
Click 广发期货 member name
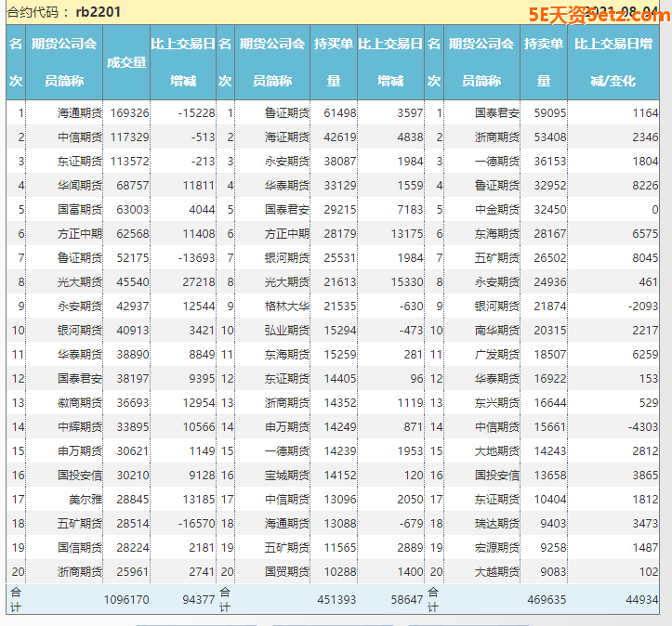point(497,355)
